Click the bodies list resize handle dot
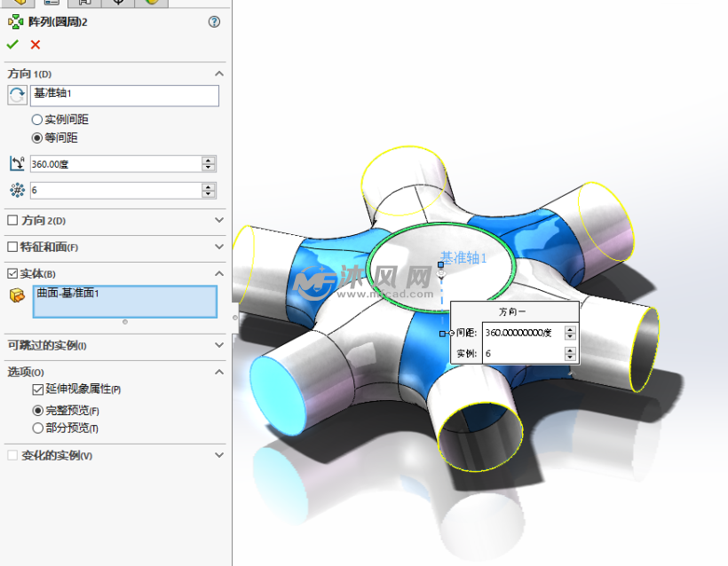 tap(125, 321)
